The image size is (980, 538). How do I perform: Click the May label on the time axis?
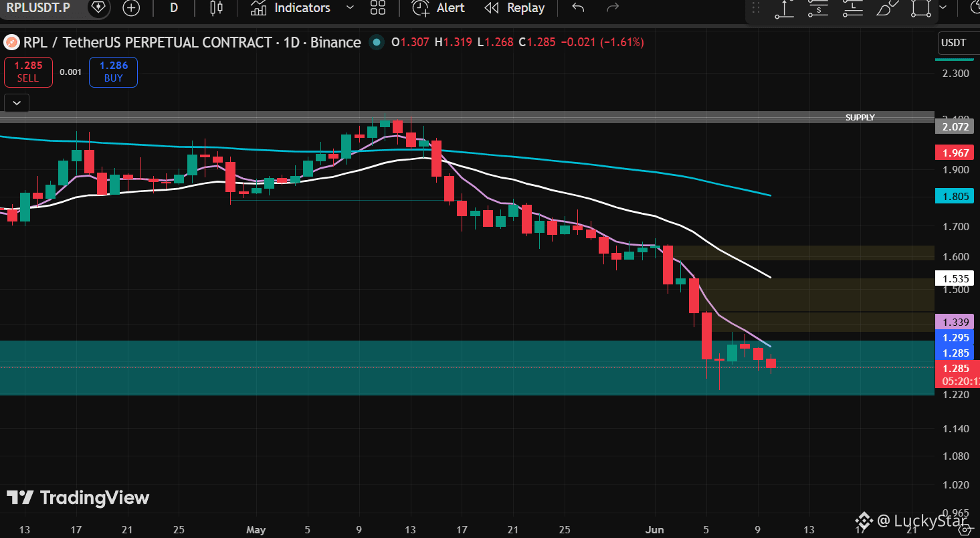click(256, 530)
